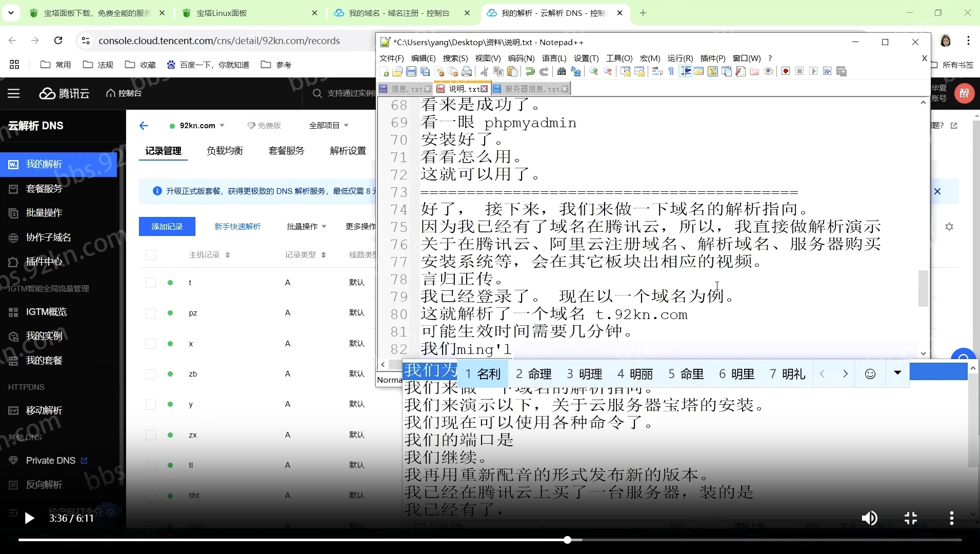The image size is (980, 554).
Task: Go to previous IME candidate page
Action: pyautogui.click(x=823, y=374)
